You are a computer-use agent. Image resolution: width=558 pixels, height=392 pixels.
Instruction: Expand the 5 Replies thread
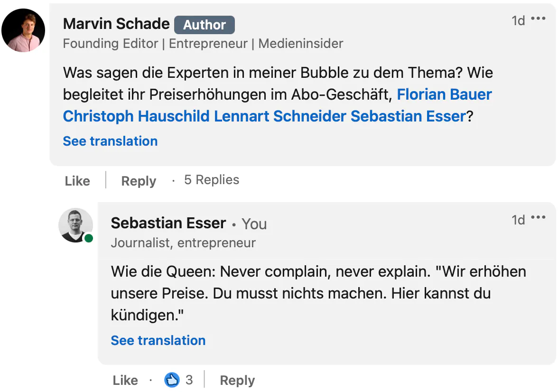pyautogui.click(x=212, y=180)
